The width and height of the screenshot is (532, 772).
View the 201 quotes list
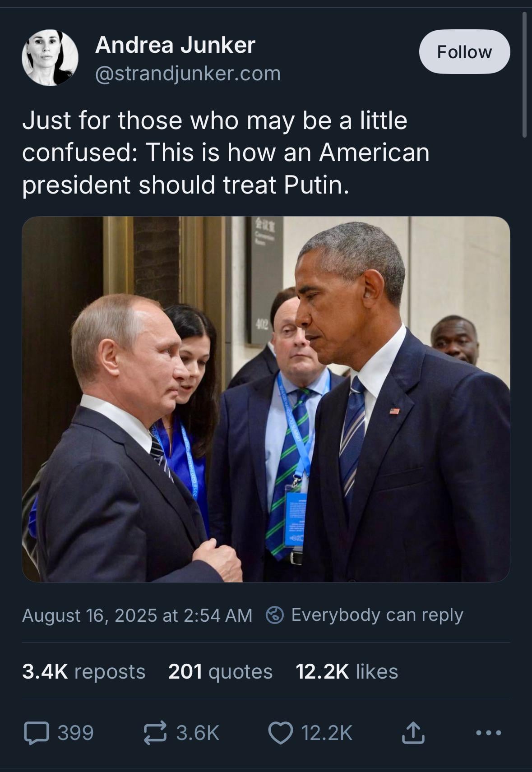(x=221, y=671)
